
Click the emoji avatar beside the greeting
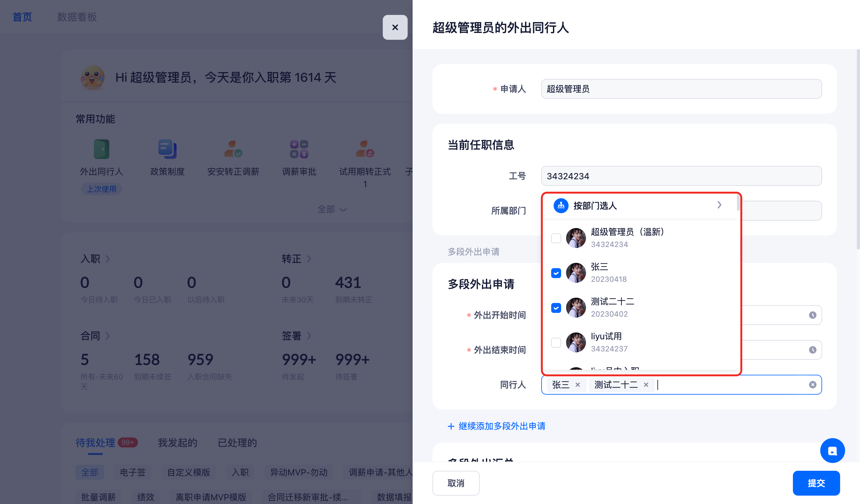tap(92, 77)
